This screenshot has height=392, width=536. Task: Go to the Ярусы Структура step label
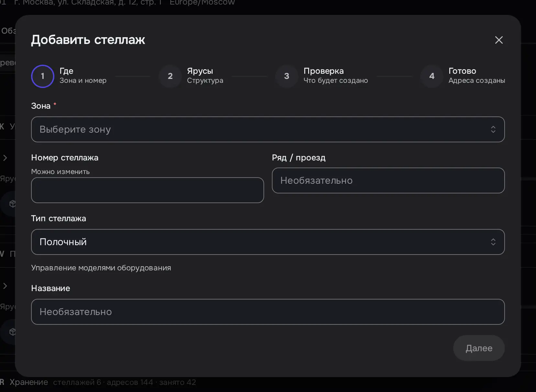pos(205,76)
